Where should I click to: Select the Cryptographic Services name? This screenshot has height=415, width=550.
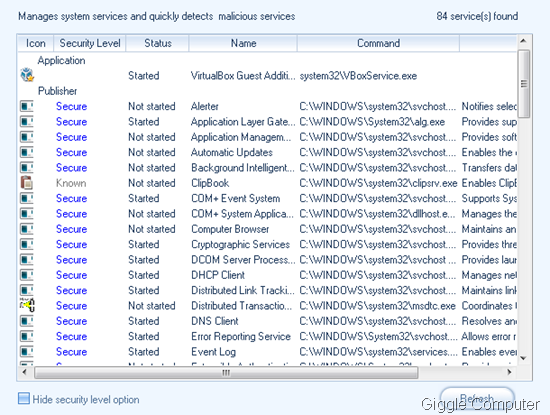(x=241, y=244)
